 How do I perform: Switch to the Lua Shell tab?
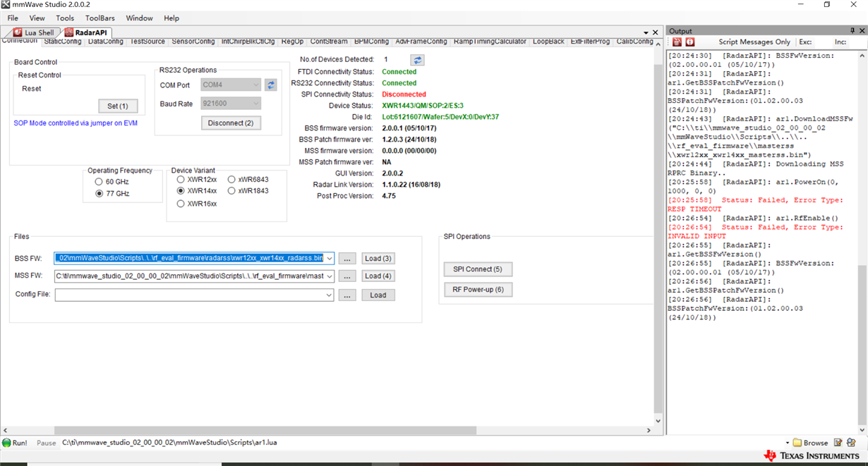click(34, 32)
